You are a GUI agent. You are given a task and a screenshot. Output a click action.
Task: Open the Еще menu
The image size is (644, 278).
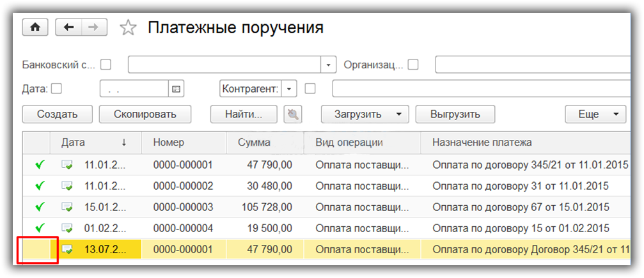[595, 114]
